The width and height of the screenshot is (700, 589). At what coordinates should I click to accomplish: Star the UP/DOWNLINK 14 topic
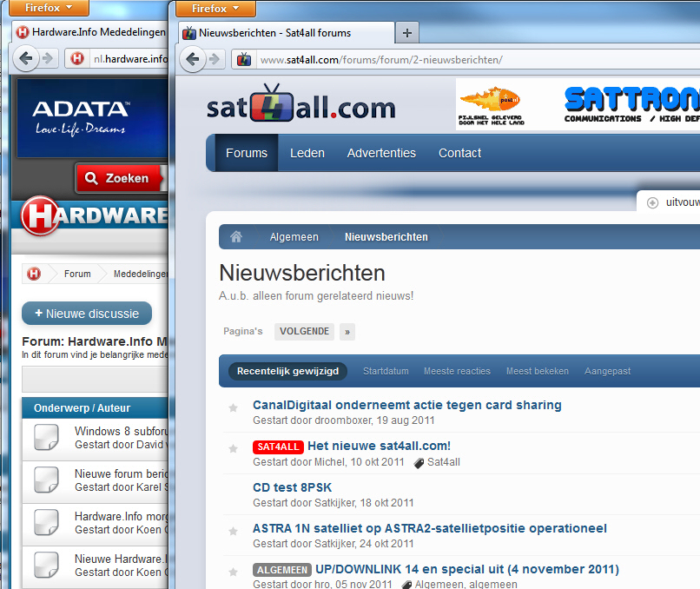(x=233, y=572)
